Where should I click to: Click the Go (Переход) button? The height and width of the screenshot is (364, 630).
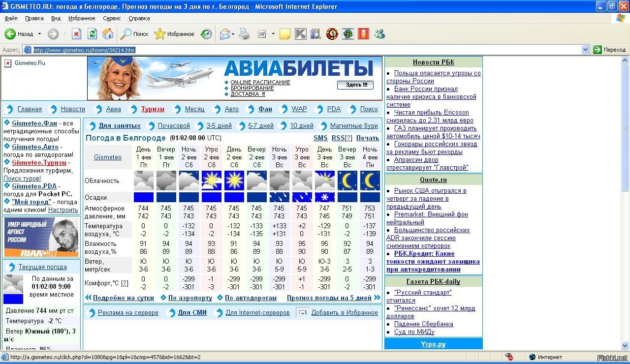tap(609, 50)
